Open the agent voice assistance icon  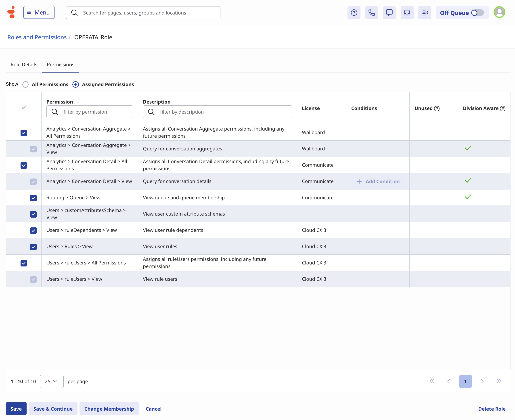pos(425,12)
